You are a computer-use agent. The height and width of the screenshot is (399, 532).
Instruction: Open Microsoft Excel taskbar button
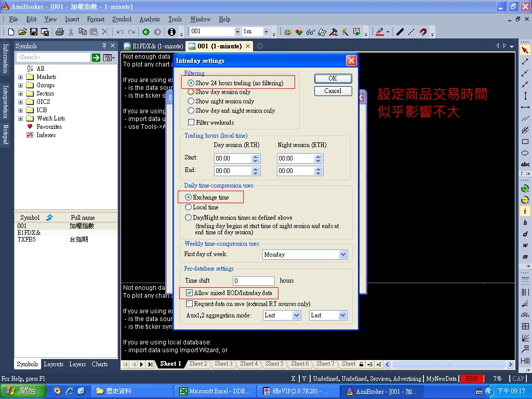pyautogui.click(x=215, y=391)
